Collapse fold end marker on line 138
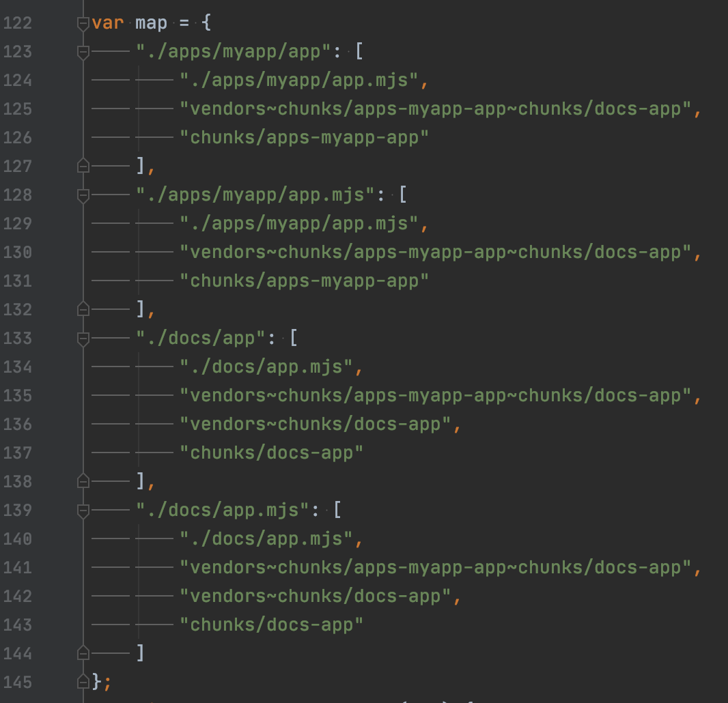Screen dimensions: 728x703 [83, 482]
